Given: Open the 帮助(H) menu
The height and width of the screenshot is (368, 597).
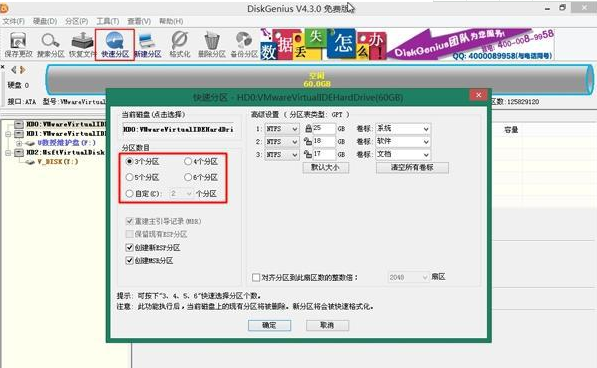Looking at the screenshot, I should click(171, 21).
